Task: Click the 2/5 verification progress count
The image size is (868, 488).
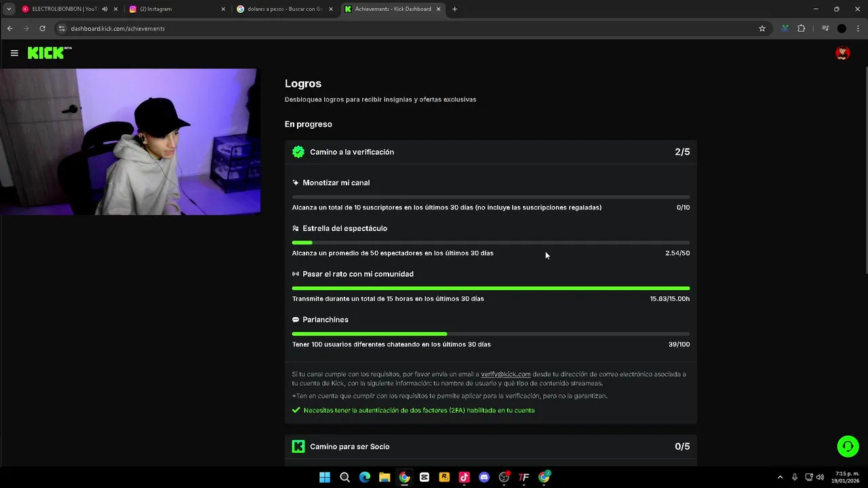Action: 682,152
